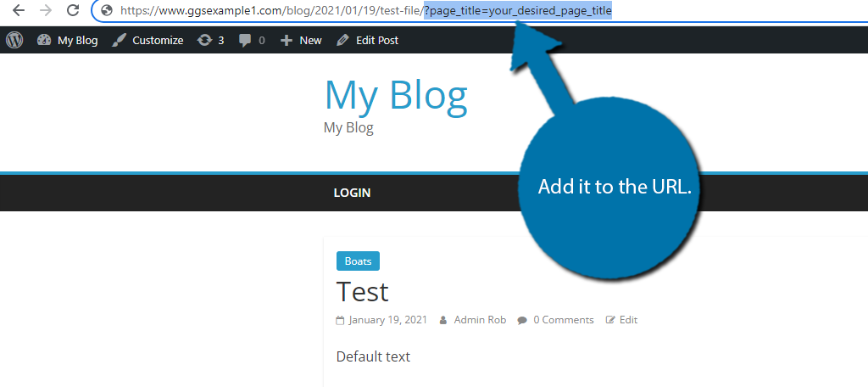Open My Blog dashboard in admin bar
The width and height of the screenshot is (868, 387).
click(68, 40)
